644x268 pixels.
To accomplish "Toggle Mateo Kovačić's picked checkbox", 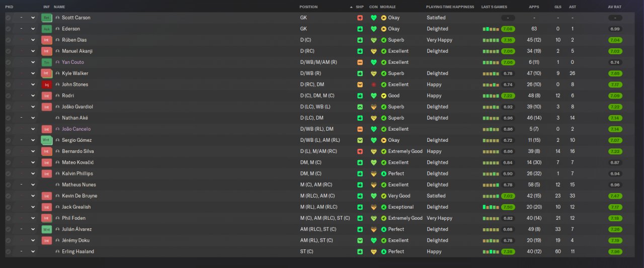I will point(8,162).
